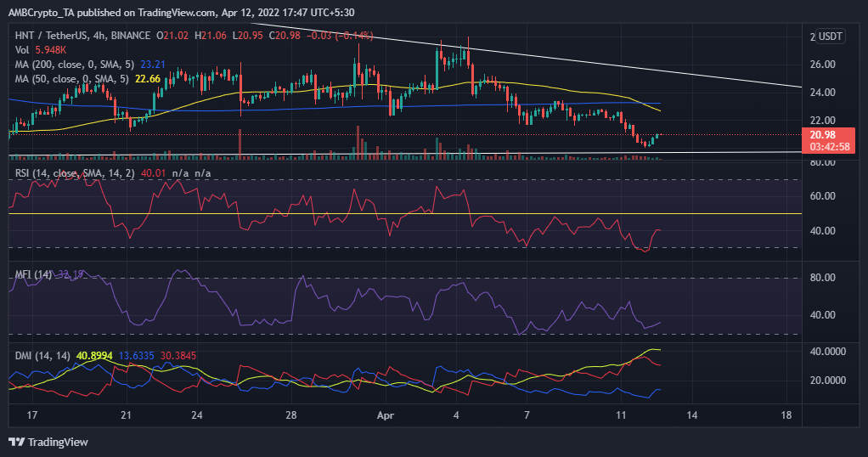Click the USDT currency label on price axis

830,37
